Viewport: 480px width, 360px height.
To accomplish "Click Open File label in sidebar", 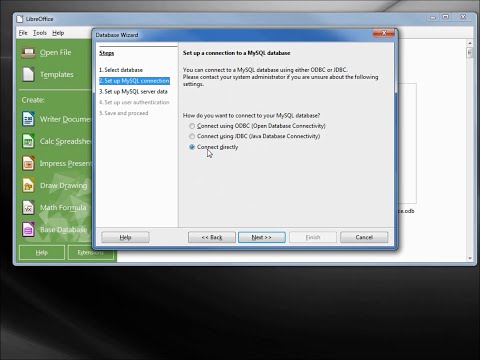I will (x=55, y=53).
